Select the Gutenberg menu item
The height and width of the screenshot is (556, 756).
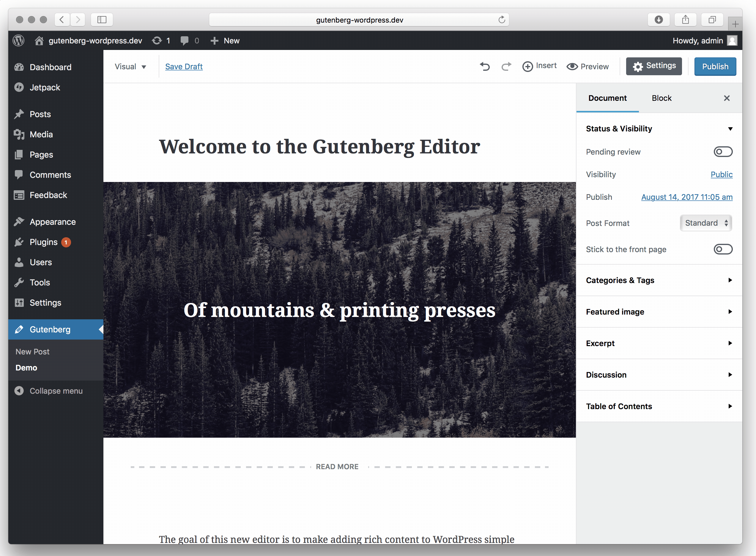pos(56,329)
